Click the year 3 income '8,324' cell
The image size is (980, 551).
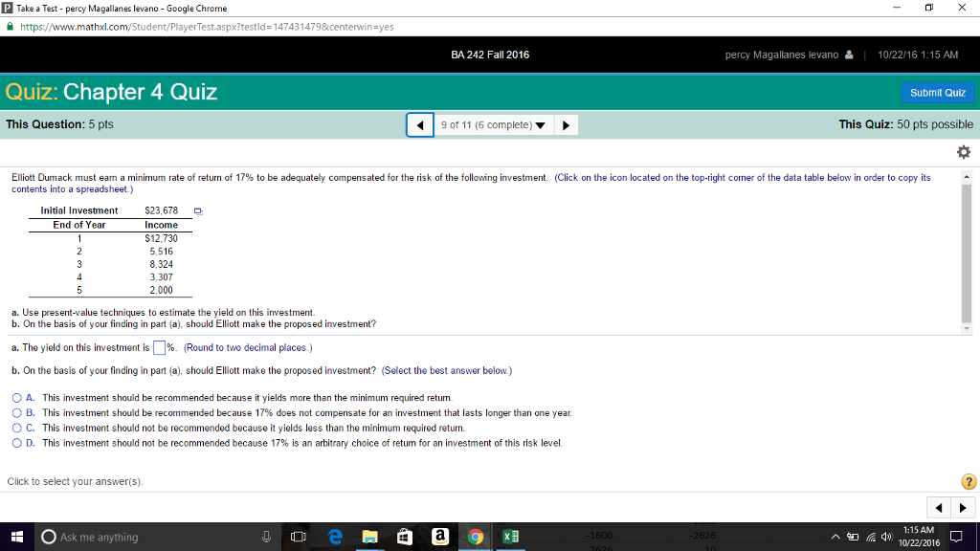(x=161, y=264)
